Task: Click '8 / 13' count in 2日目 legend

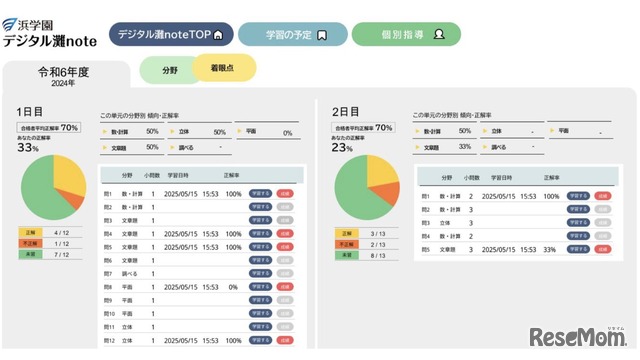Action: 378,256
